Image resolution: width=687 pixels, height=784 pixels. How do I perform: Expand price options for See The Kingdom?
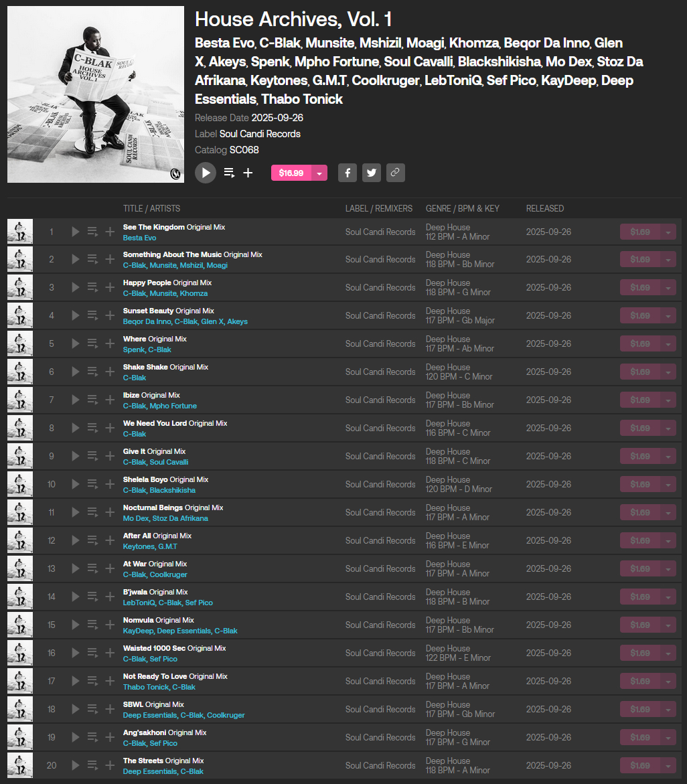point(668,232)
